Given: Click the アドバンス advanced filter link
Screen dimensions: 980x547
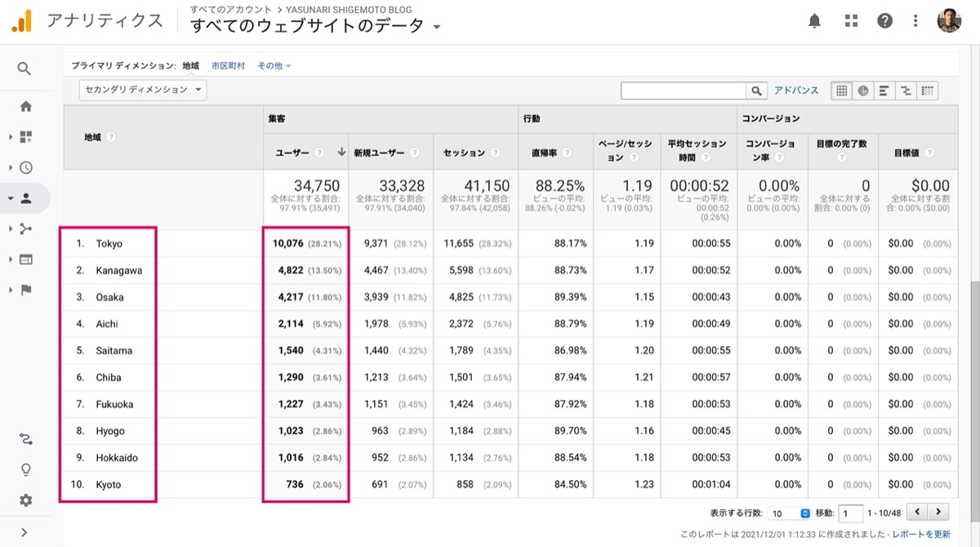Looking at the screenshot, I should point(796,91).
